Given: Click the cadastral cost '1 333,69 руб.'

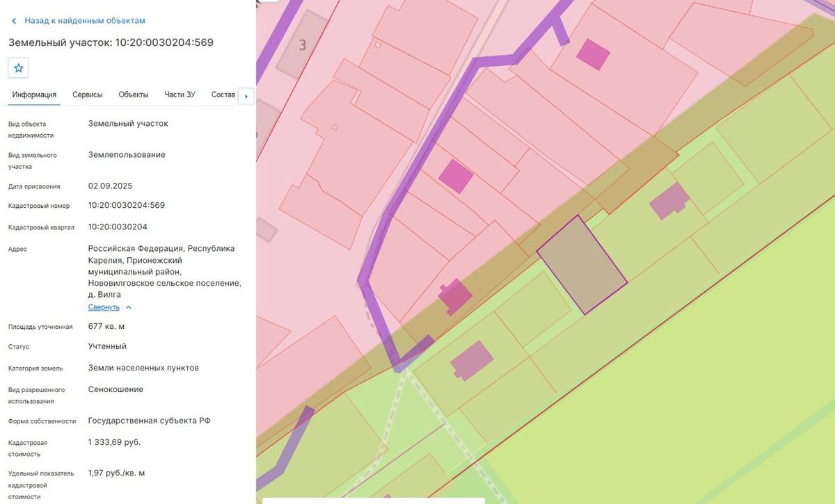Looking at the screenshot, I should [114, 442].
